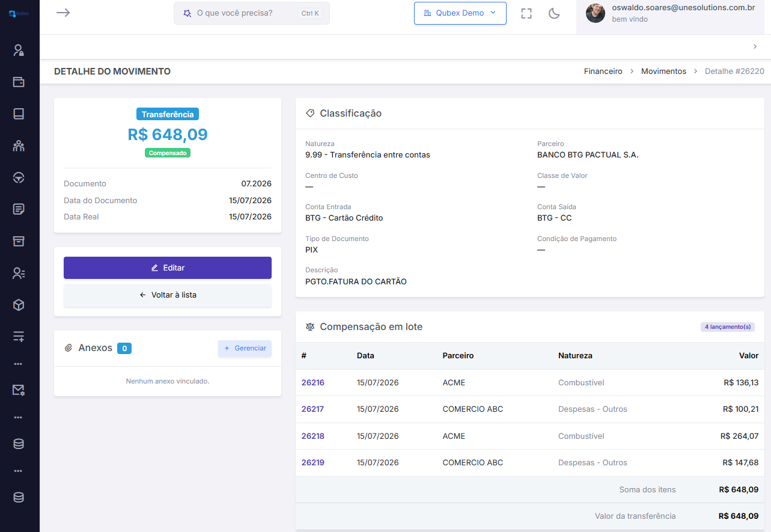
Task: Open entry 26218 link
Action: point(312,436)
